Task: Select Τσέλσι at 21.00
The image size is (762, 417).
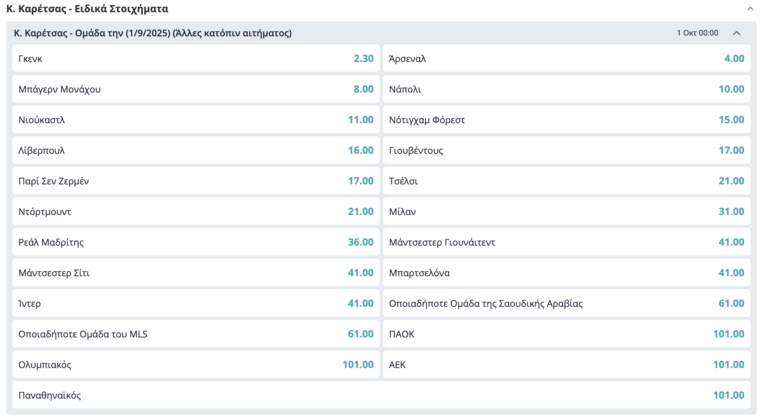Action: [566, 181]
